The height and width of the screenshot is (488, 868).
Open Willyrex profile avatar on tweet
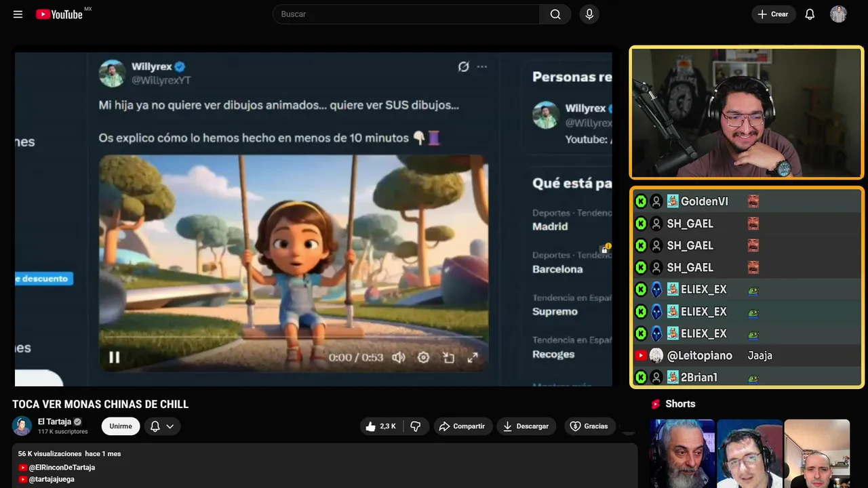[113, 73]
